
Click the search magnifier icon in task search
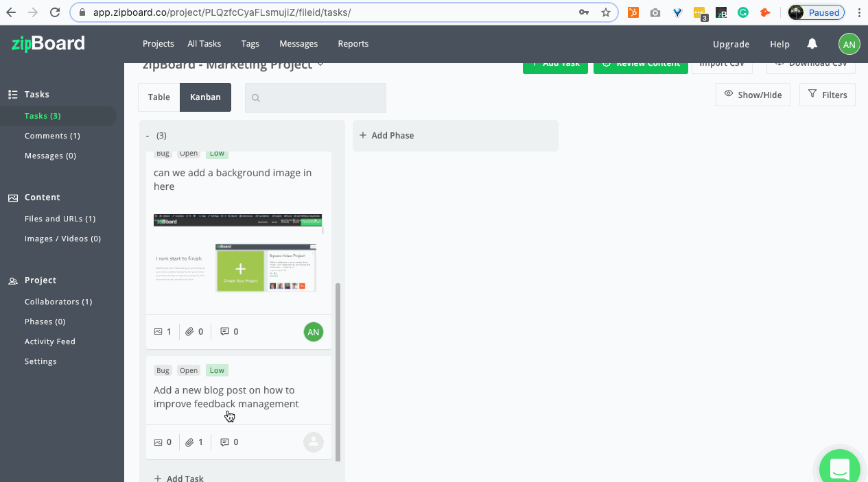(256, 98)
